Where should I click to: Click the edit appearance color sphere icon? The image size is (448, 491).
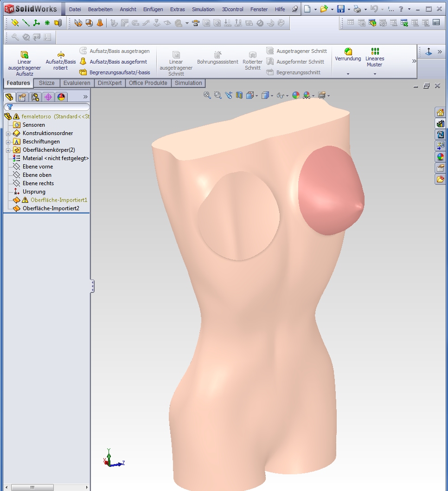tap(295, 95)
